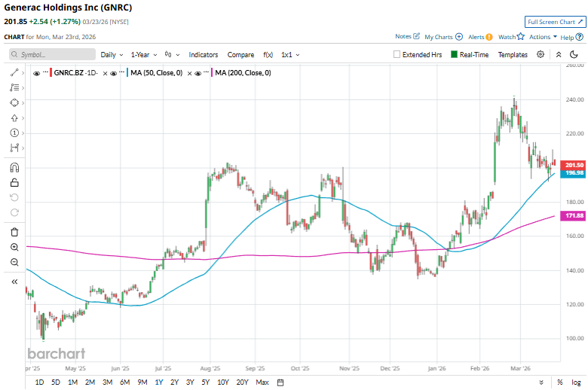Open the calendar date range picker
This screenshot has height=390, width=588.
click(280, 382)
